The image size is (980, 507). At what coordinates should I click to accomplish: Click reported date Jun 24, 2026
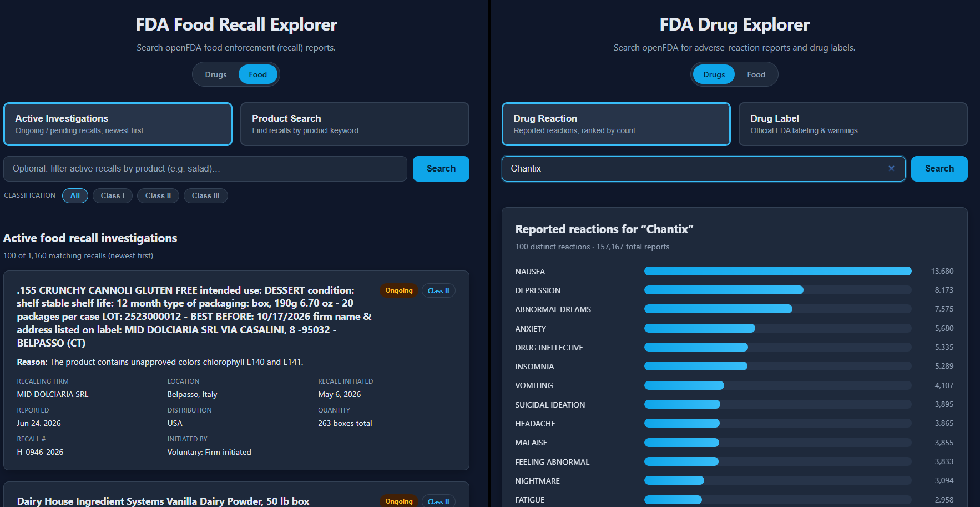39,423
